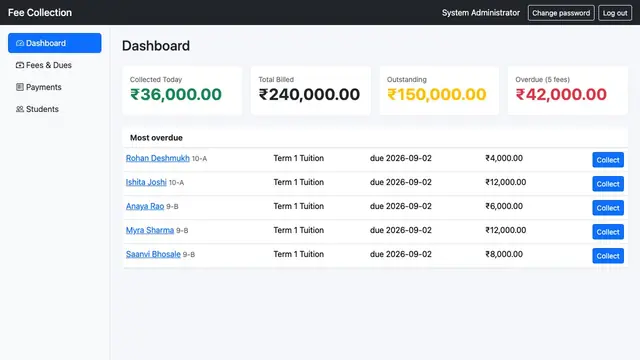This screenshot has height=360, width=640.
Task: Collect fee from Myra Sharma
Action: tap(608, 232)
